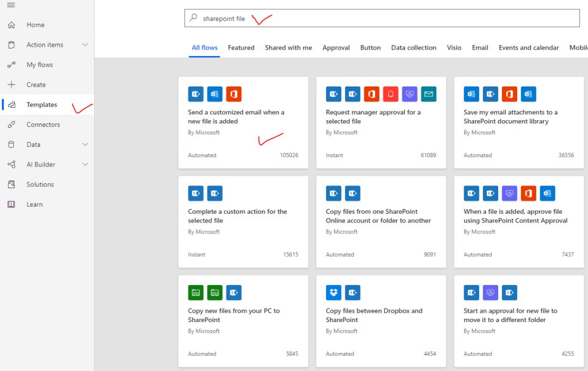The width and height of the screenshot is (588, 371).
Task: Click notification bell icon in manager approval card
Action: coord(390,94)
